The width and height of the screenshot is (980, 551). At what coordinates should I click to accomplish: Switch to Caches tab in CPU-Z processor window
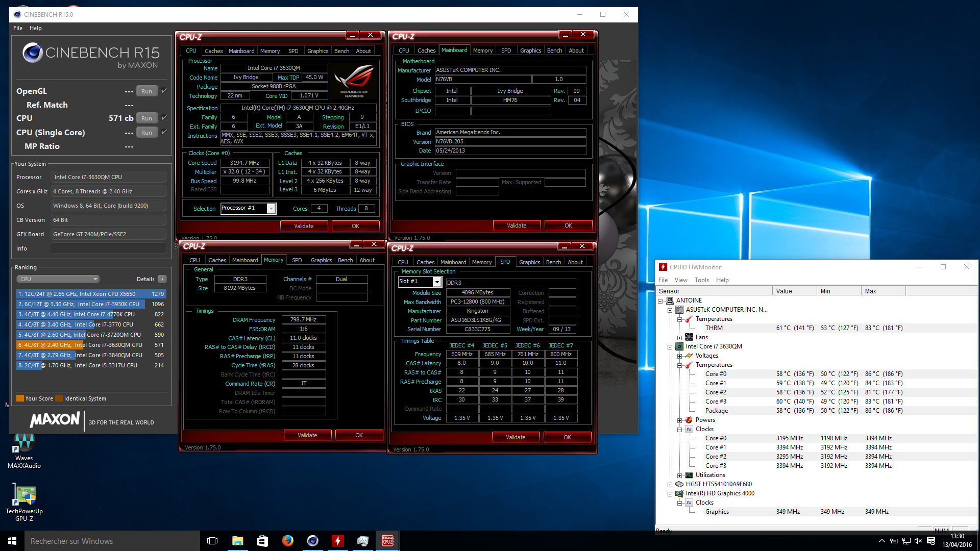tap(213, 51)
